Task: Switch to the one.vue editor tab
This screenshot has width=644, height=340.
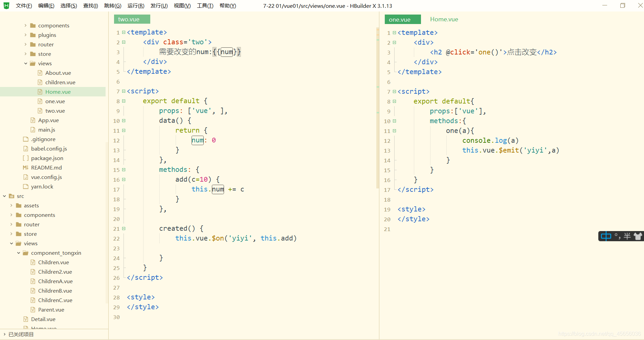Action: coord(403,19)
